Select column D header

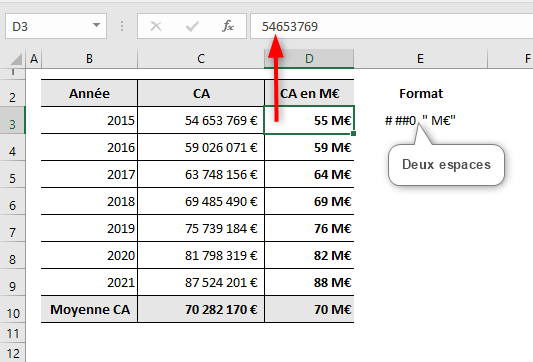coord(309,59)
